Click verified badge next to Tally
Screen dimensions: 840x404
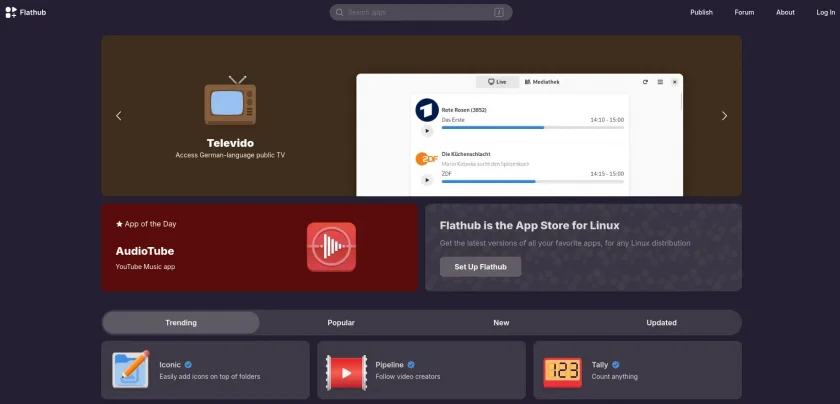click(616, 365)
